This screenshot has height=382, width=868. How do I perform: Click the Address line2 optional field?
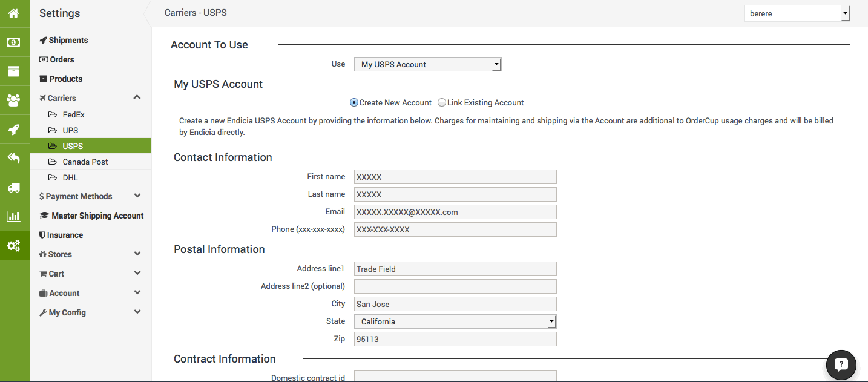coord(455,286)
